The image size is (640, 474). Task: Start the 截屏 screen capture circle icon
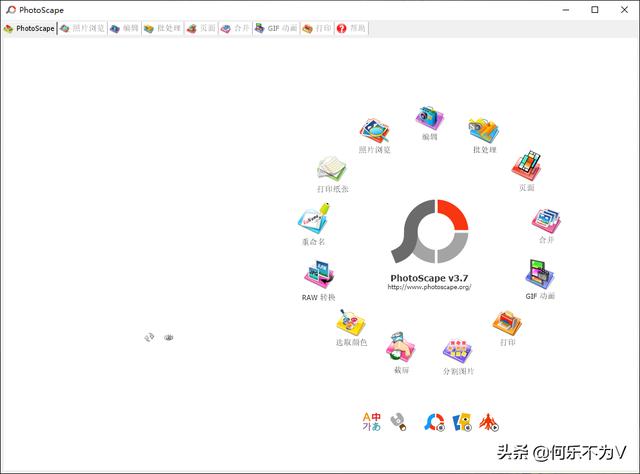(401, 347)
